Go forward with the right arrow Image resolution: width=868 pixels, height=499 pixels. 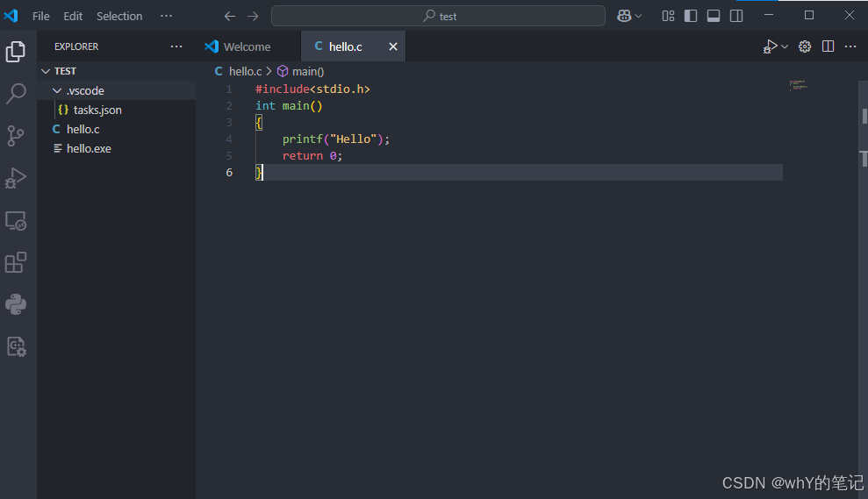point(253,16)
